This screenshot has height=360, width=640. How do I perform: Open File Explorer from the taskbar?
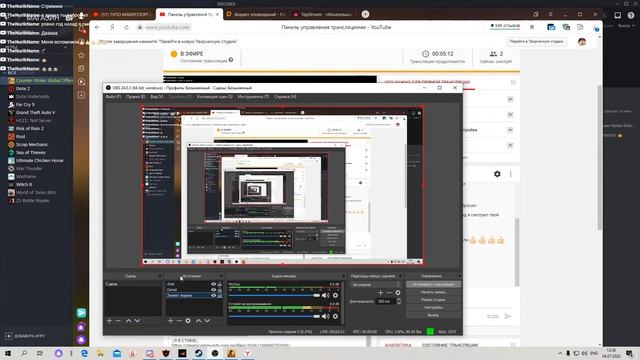[x=100, y=353]
